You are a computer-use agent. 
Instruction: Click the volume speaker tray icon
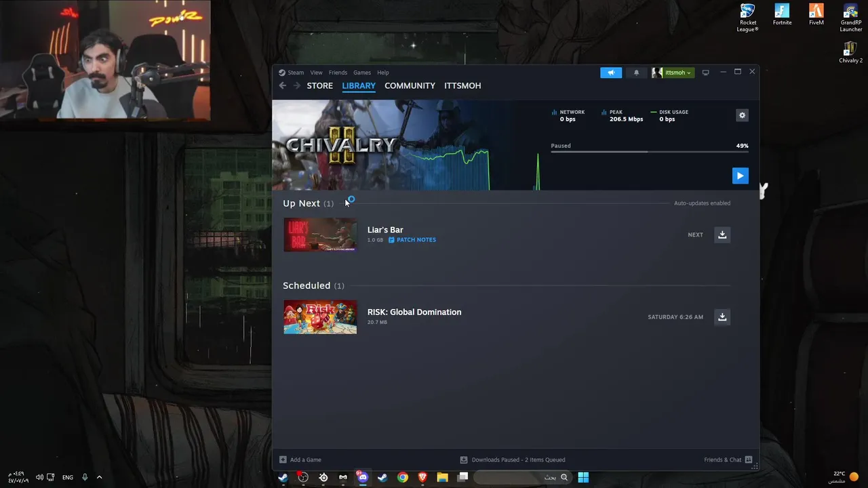(x=39, y=477)
